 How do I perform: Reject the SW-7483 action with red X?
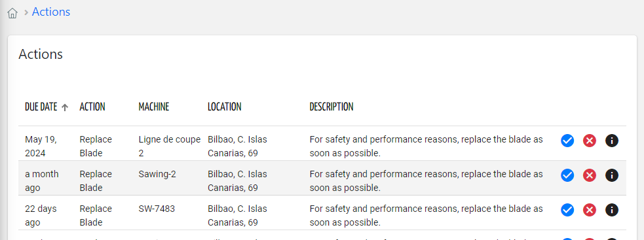(x=590, y=211)
